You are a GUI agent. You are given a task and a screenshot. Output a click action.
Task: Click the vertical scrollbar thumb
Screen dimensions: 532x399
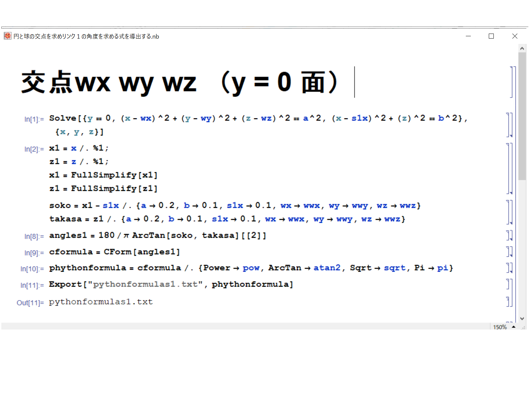pos(522,116)
